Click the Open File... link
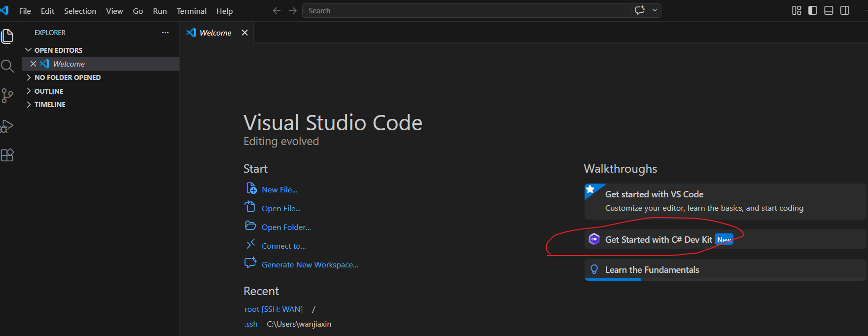This screenshot has width=868, height=336. tap(281, 208)
